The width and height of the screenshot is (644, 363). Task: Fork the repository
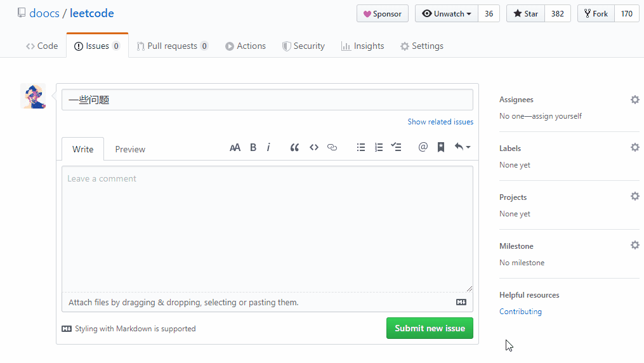(596, 13)
